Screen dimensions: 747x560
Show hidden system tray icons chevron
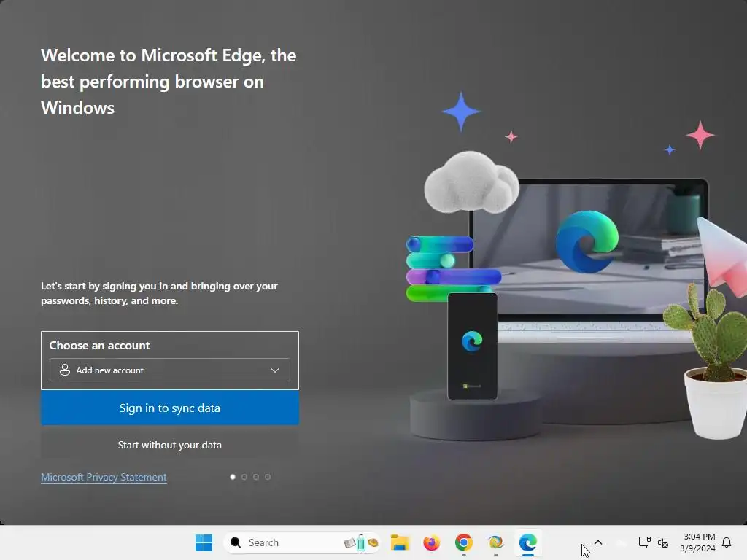pyautogui.click(x=598, y=542)
